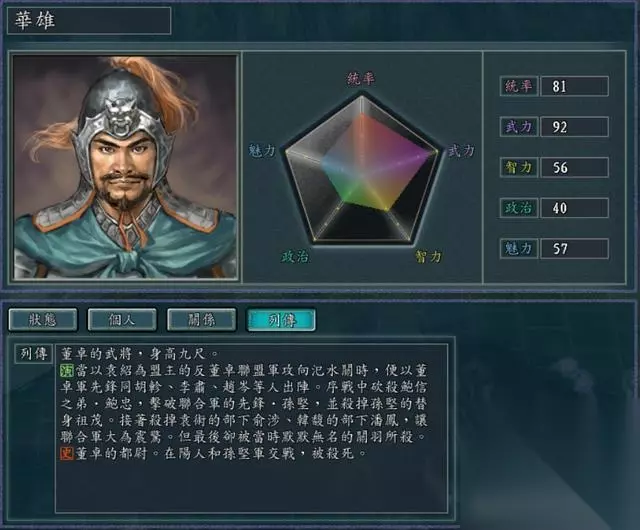640x530 pixels.
Task: Select the 武力 stat label
Action: pyautogui.click(x=519, y=127)
